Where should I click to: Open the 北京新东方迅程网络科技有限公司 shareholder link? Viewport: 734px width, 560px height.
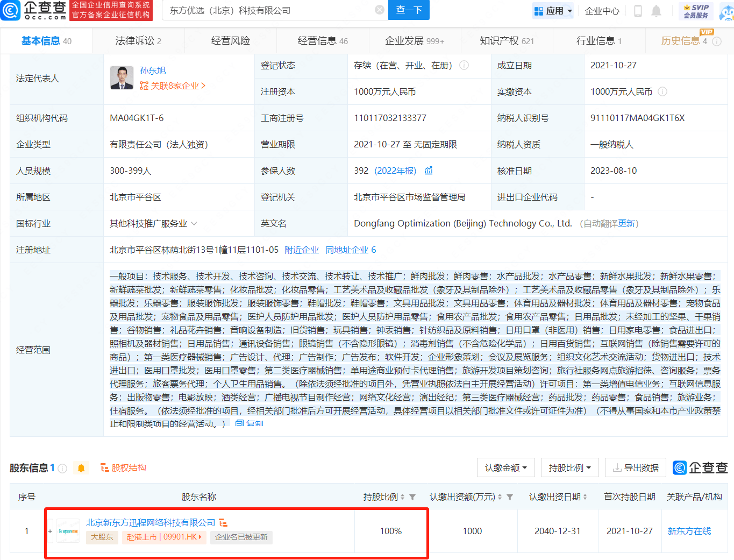pos(151,523)
